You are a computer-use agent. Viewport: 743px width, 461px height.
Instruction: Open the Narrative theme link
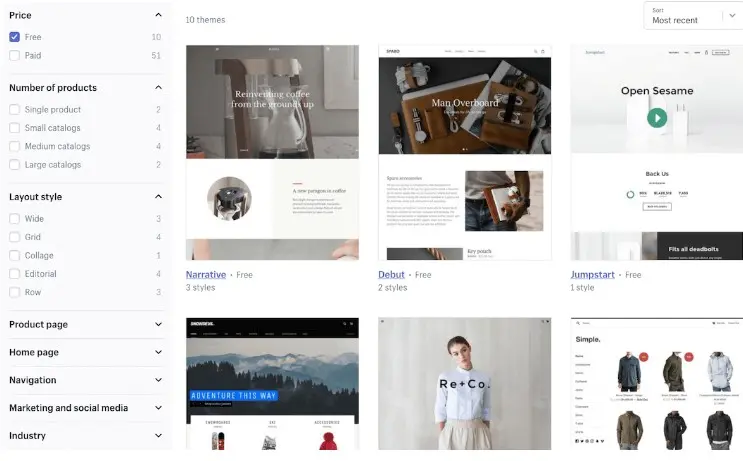coord(206,274)
